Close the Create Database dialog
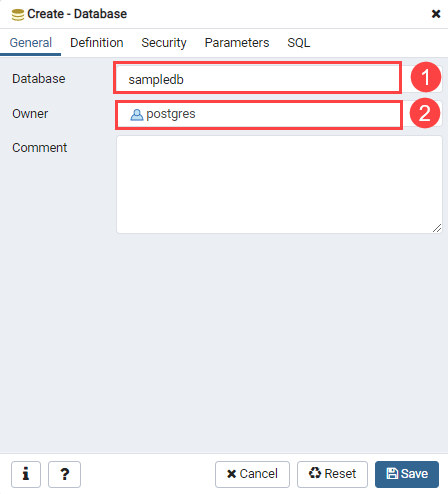The height and width of the screenshot is (494, 448). coord(436,14)
